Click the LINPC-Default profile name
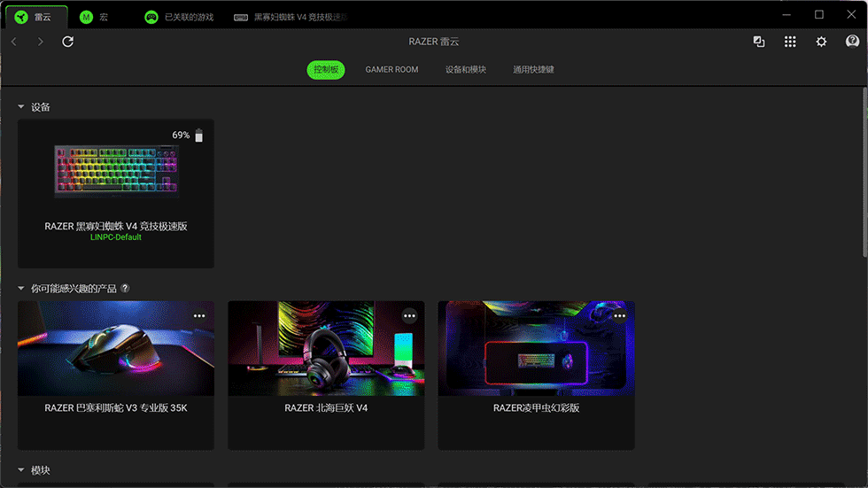Viewport: 868px width, 488px height. (116, 237)
